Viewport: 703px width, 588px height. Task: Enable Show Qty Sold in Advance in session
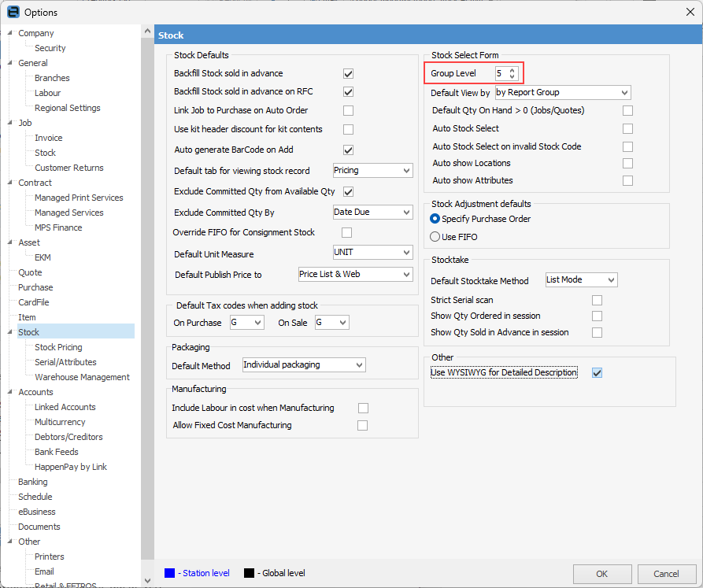tap(597, 332)
